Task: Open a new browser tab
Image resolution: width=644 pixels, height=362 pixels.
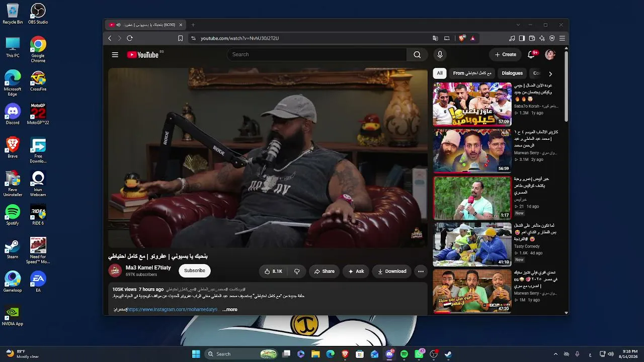Action: pos(193,25)
